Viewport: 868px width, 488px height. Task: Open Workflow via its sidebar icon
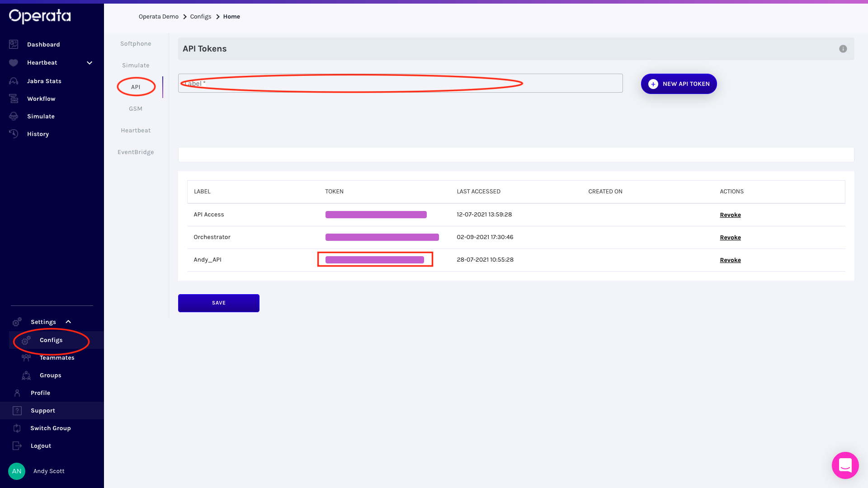click(14, 99)
